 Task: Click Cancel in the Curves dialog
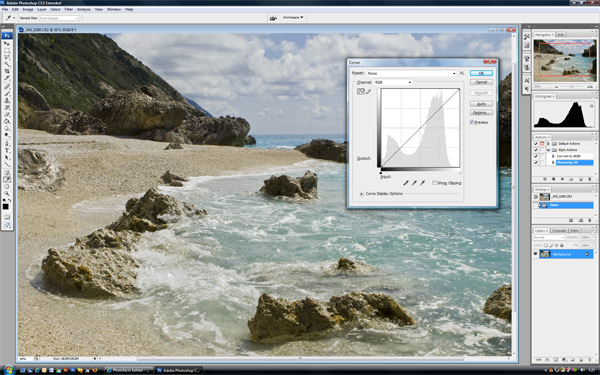(x=481, y=82)
